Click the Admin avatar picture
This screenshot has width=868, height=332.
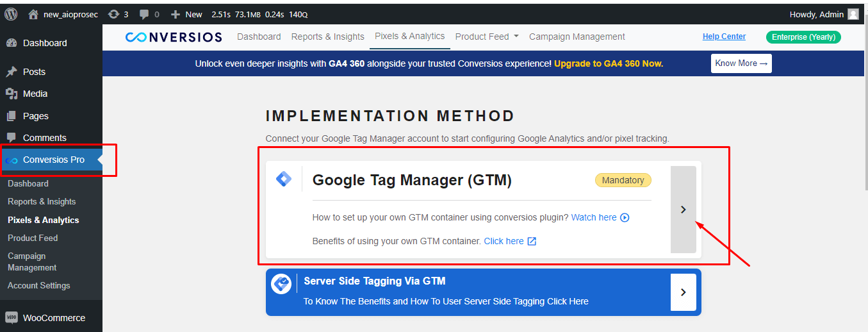[853, 14]
